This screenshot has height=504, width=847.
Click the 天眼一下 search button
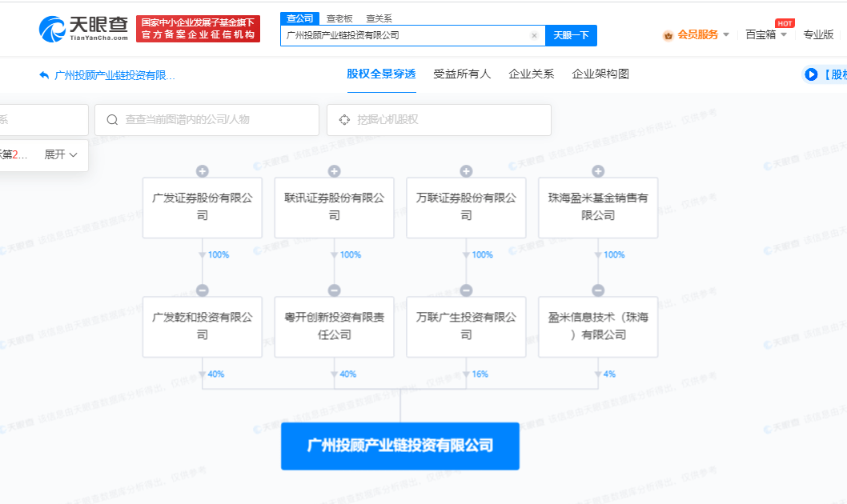571,36
